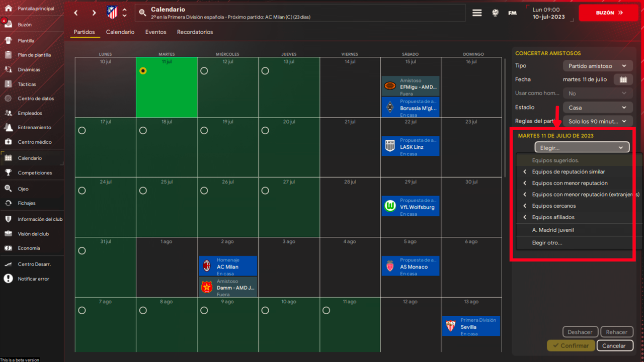Image resolution: width=644 pixels, height=362 pixels.
Task: Open the hamburger menu icon
Action: (x=477, y=13)
